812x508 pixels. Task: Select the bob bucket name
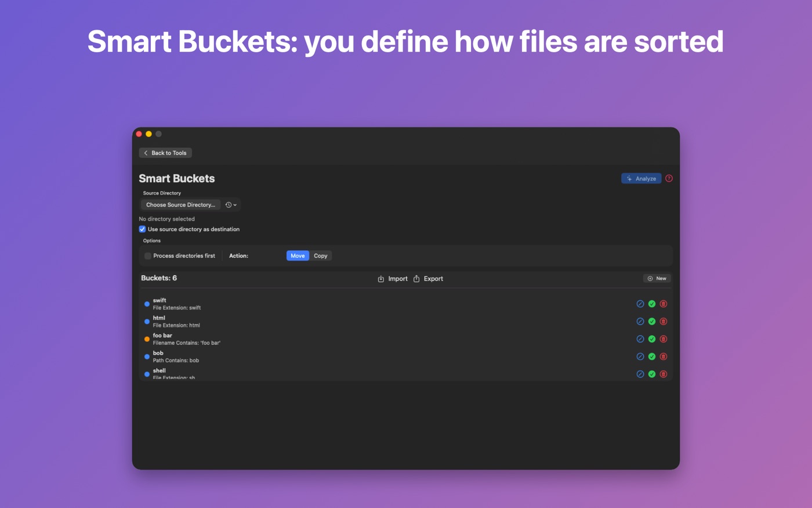click(158, 353)
